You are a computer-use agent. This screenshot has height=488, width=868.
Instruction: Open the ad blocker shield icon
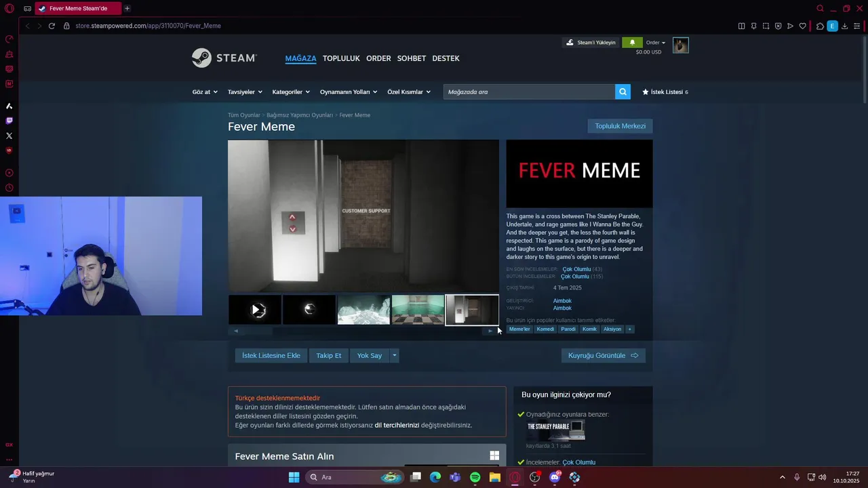click(778, 26)
